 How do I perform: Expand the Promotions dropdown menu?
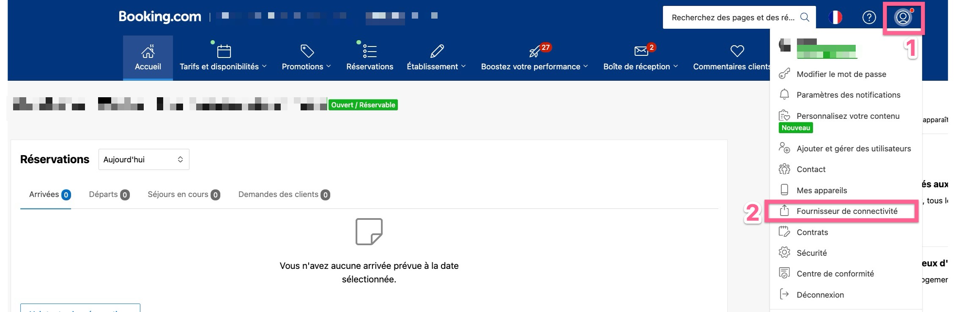(306, 66)
